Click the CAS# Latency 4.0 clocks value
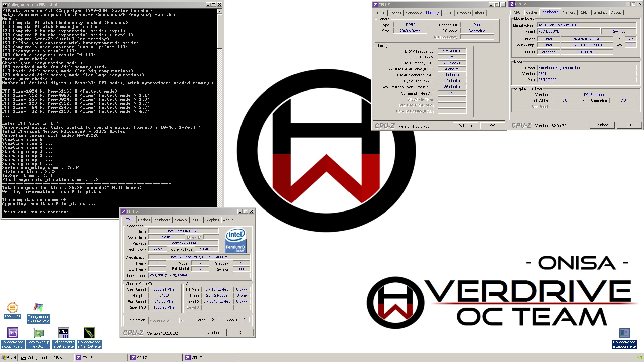 [x=452, y=63]
